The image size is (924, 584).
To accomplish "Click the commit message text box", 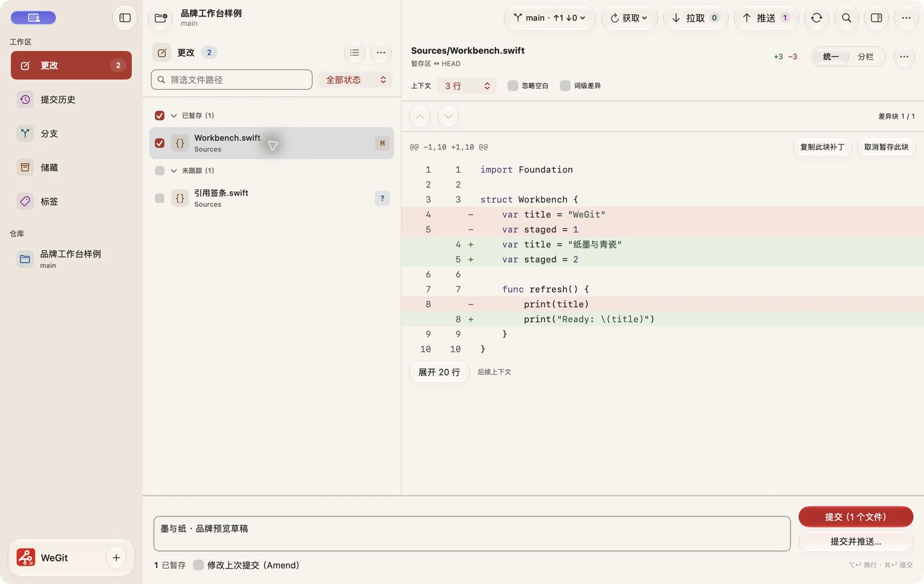I will tap(472, 533).
